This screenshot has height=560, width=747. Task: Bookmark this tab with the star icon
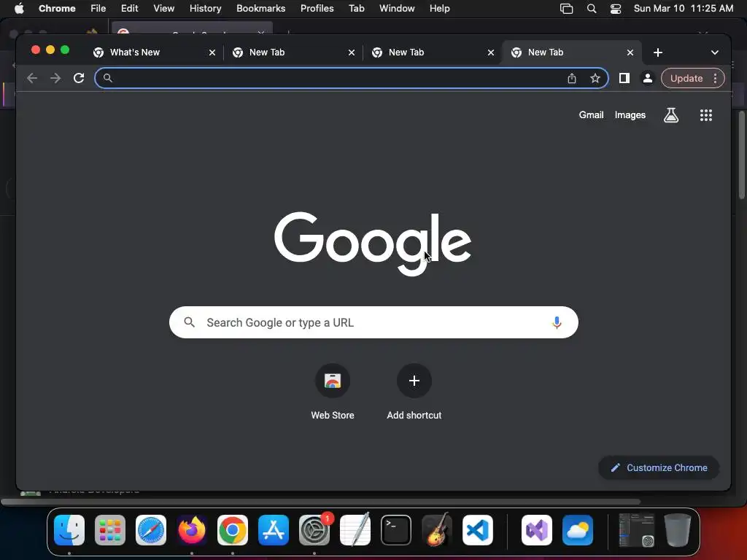pyautogui.click(x=595, y=78)
